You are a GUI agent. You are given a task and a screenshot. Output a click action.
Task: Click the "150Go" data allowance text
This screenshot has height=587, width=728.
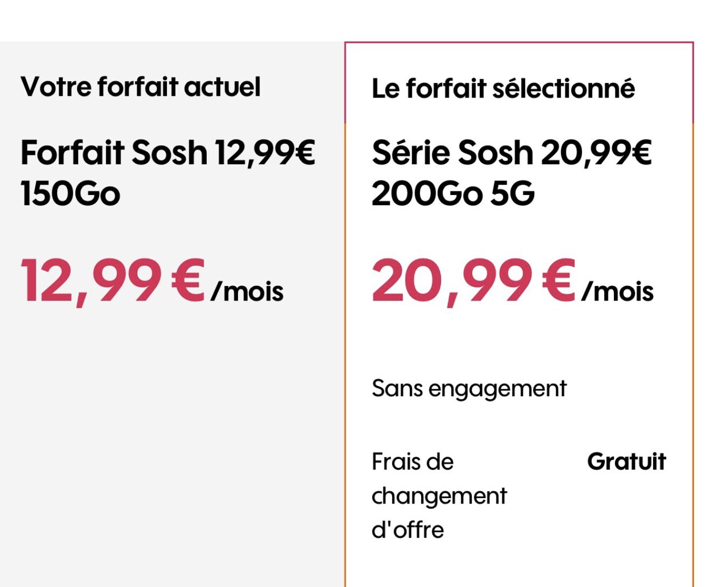click(70, 193)
